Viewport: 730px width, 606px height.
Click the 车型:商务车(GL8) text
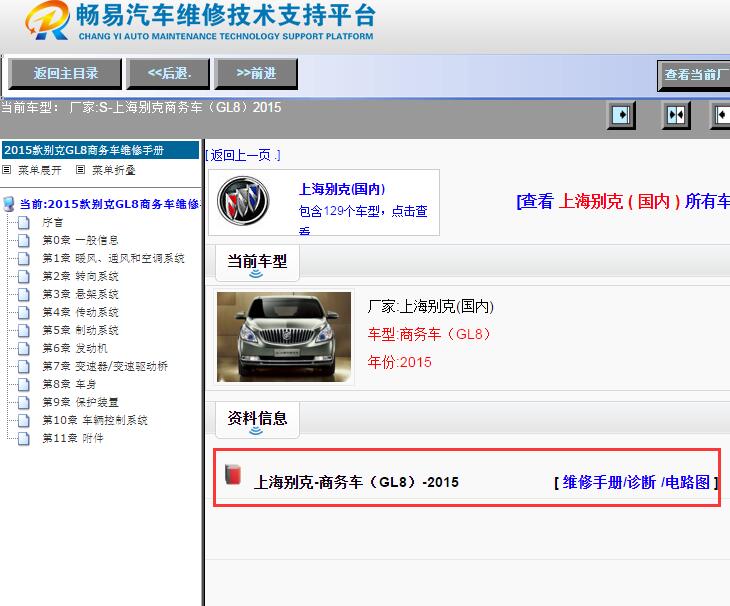point(429,334)
